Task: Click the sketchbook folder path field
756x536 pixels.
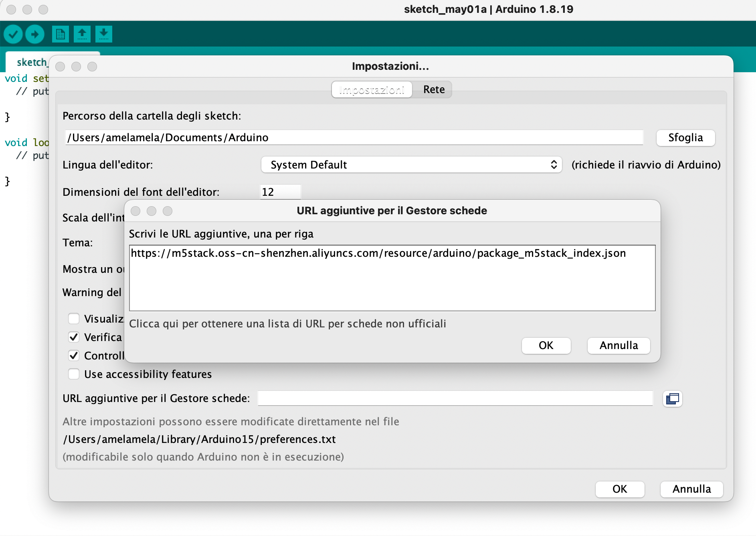Action: pyautogui.click(x=354, y=137)
